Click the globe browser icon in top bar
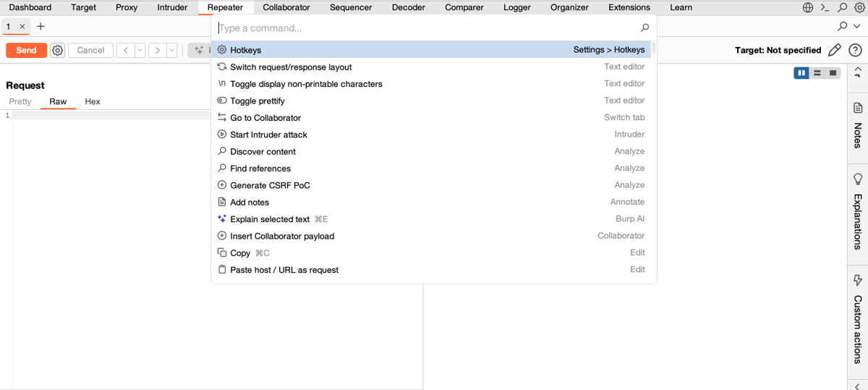868x390 pixels. pos(808,8)
